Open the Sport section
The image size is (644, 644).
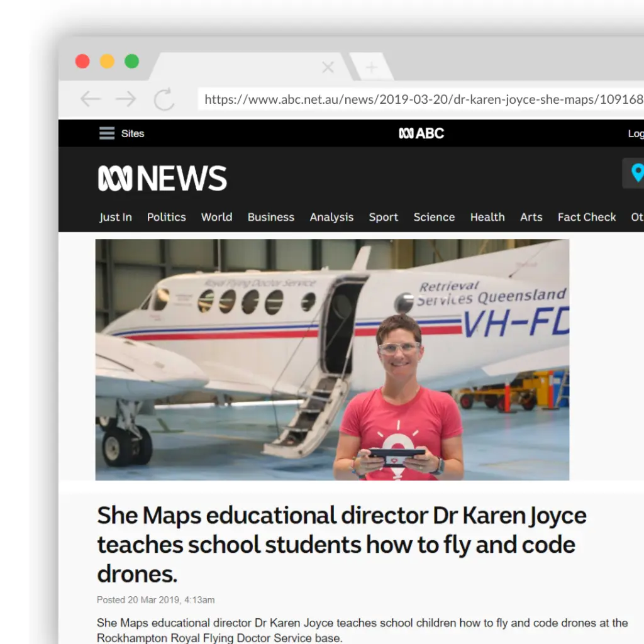[x=383, y=217]
